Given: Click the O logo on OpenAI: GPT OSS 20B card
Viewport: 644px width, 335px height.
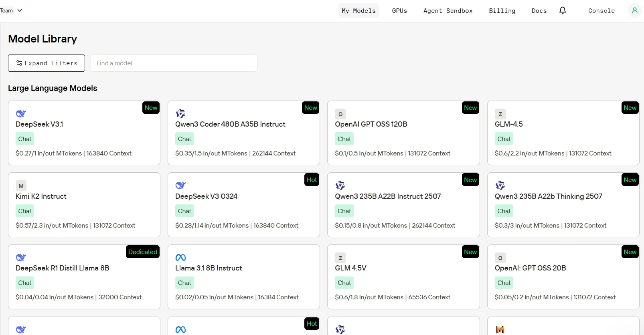Looking at the screenshot, I should click(x=500, y=258).
